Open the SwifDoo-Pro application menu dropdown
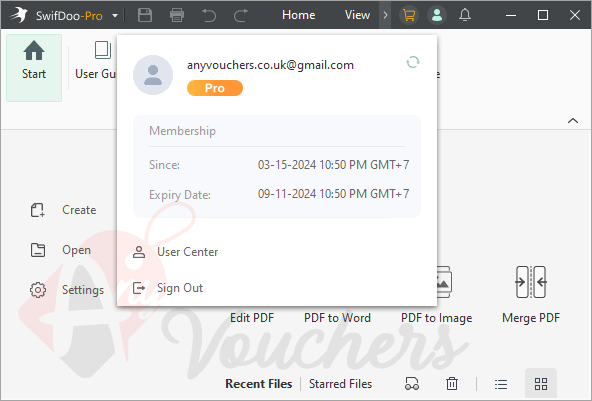 [x=115, y=15]
